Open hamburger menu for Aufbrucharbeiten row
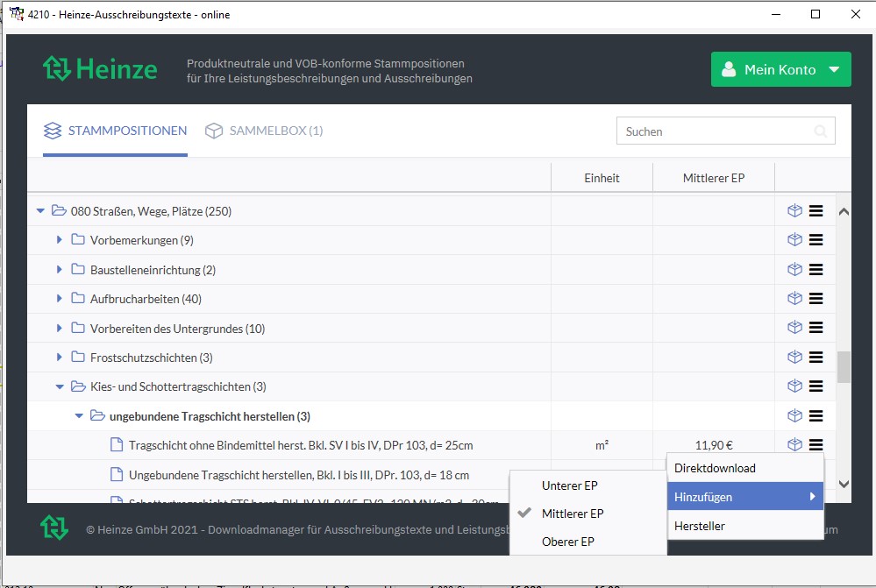 click(x=815, y=299)
